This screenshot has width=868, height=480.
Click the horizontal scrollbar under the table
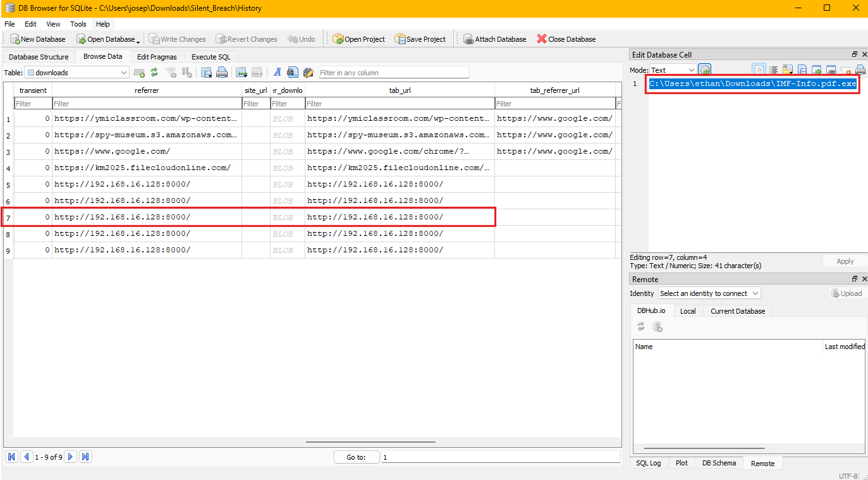[369, 442]
